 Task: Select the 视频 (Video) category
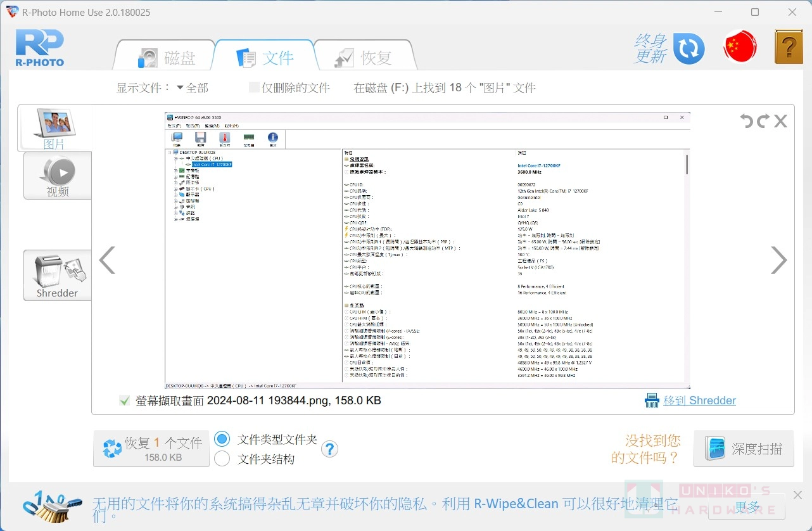point(58,176)
